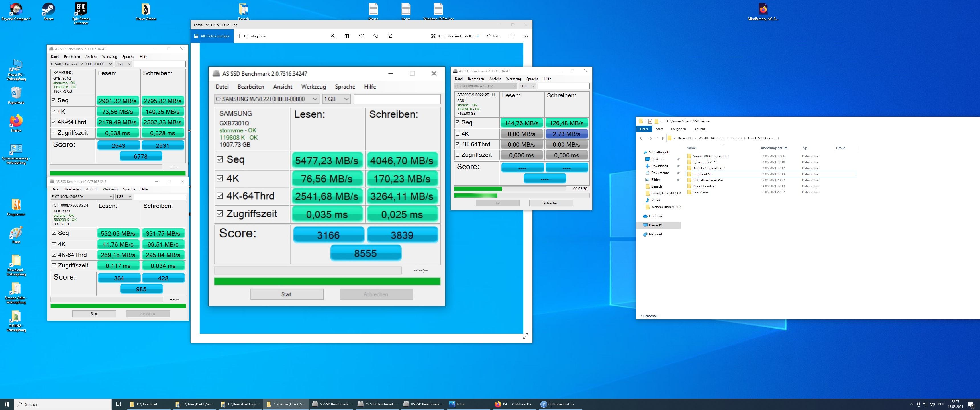Click the upper progress bar in ST8000VN0022 window
Viewport: 980px width, 410px height.
[x=510, y=189]
